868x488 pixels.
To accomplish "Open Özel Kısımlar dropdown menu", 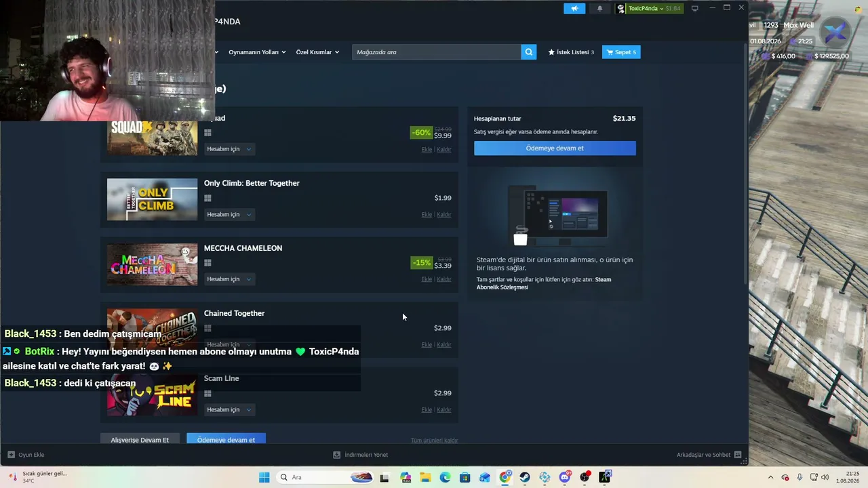I will (317, 52).
